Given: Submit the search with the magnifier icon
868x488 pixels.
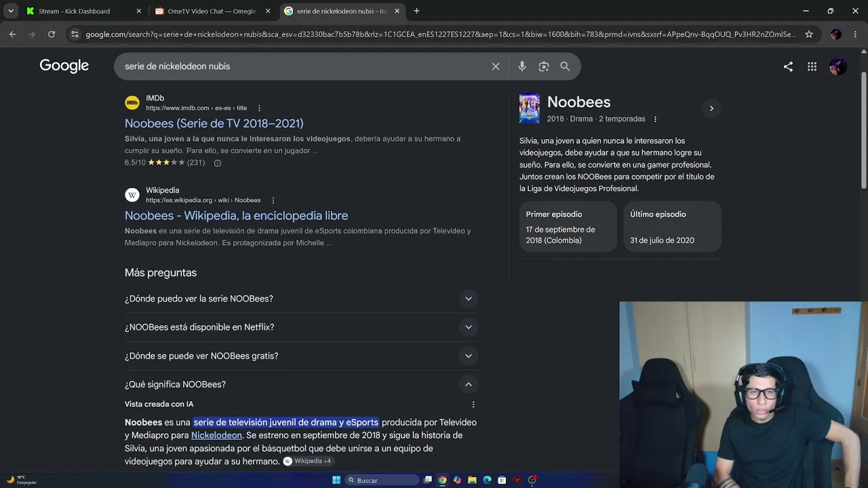Looking at the screenshot, I should [x=565, y=66].
